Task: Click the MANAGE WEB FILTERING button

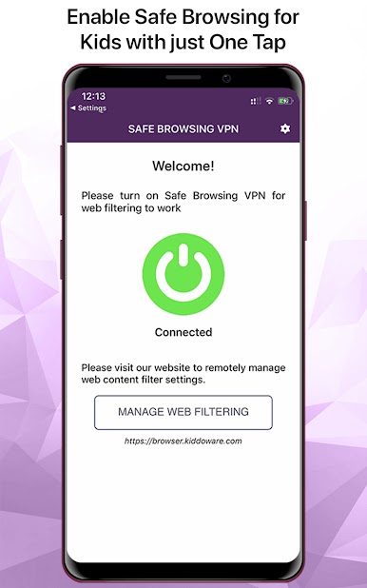Action: coord(183,412)
